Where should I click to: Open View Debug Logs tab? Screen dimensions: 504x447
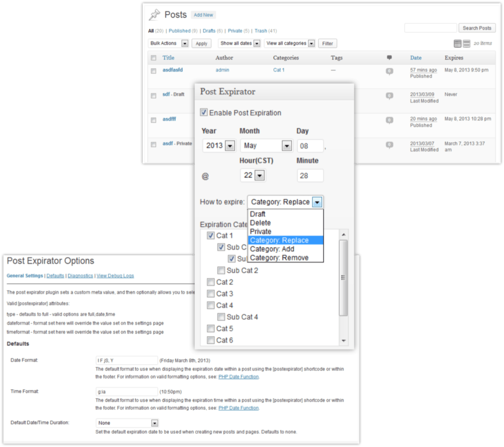115,276
